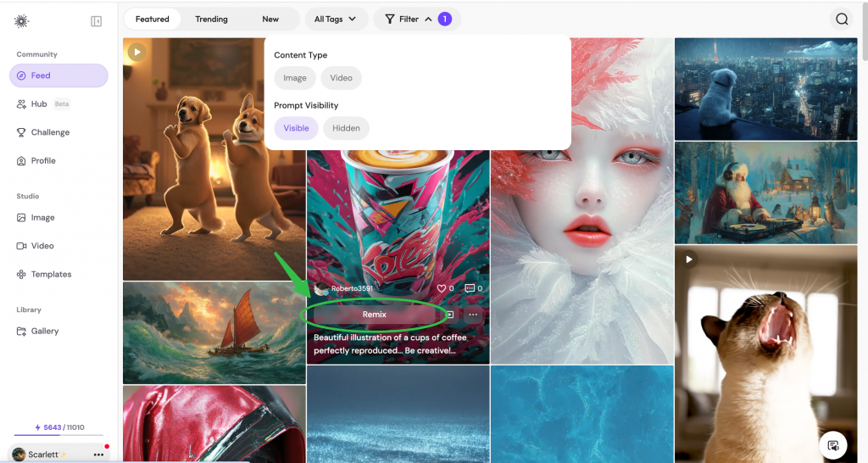Toggle the Image content type filter
The width and height of the screenshot is (868, 463).
[295, 78]
